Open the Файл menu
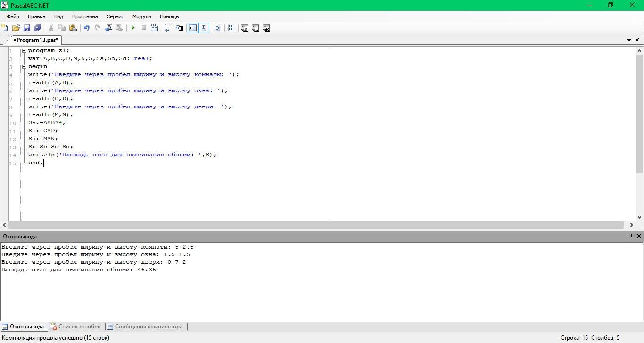The width and height of the screenshot is (644, 343). tap(13, 16)
